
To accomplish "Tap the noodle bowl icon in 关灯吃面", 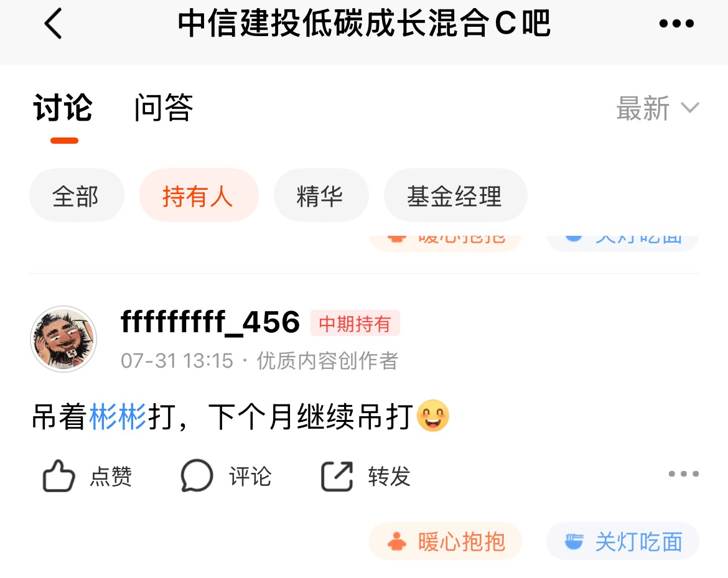I will click(x=574, y=541).
